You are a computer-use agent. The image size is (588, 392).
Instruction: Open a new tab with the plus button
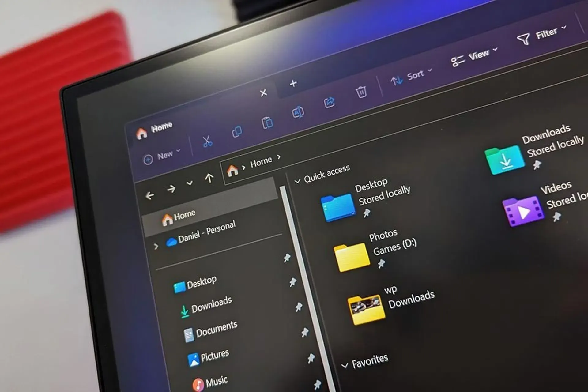293,83
